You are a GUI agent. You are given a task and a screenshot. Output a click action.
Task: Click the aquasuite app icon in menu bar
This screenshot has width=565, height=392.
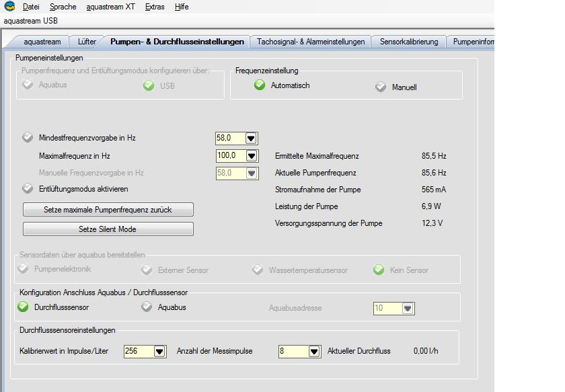coord(9,7)
